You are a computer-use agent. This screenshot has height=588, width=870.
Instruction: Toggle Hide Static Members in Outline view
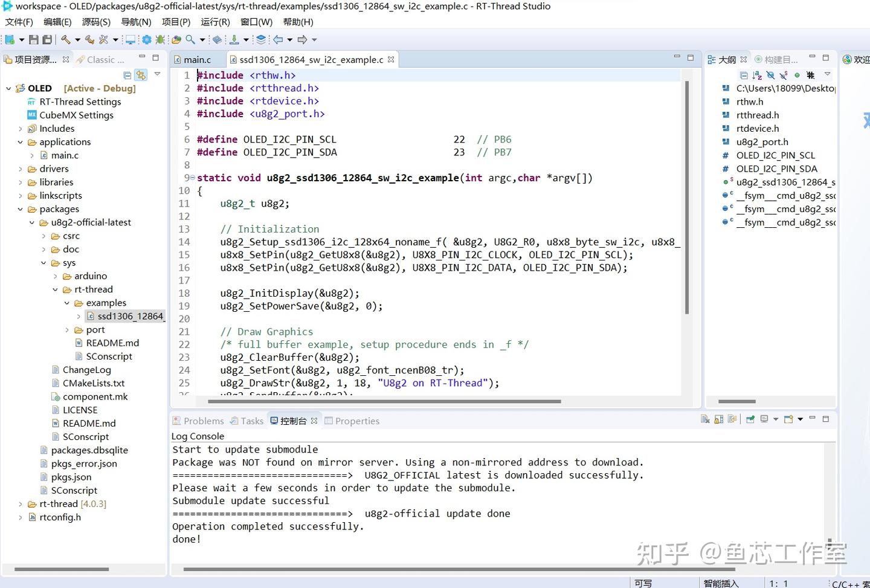pos(783,75)
